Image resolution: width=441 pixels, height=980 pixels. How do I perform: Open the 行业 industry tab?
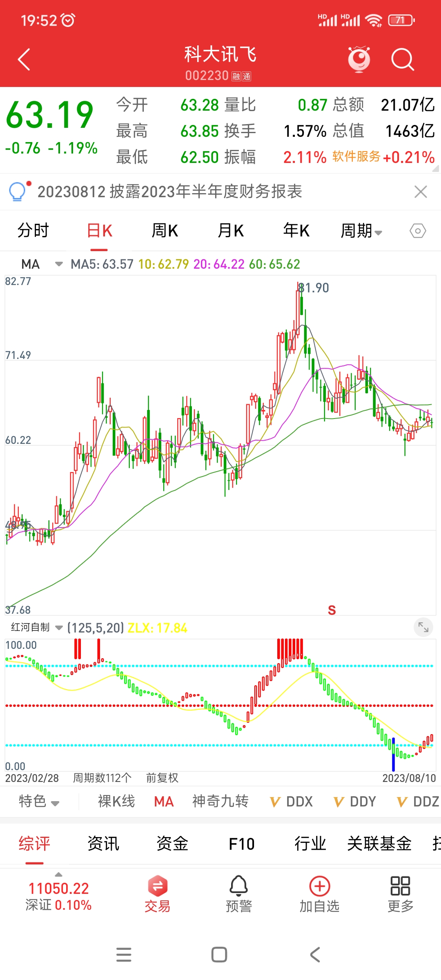tap(310, 844)
